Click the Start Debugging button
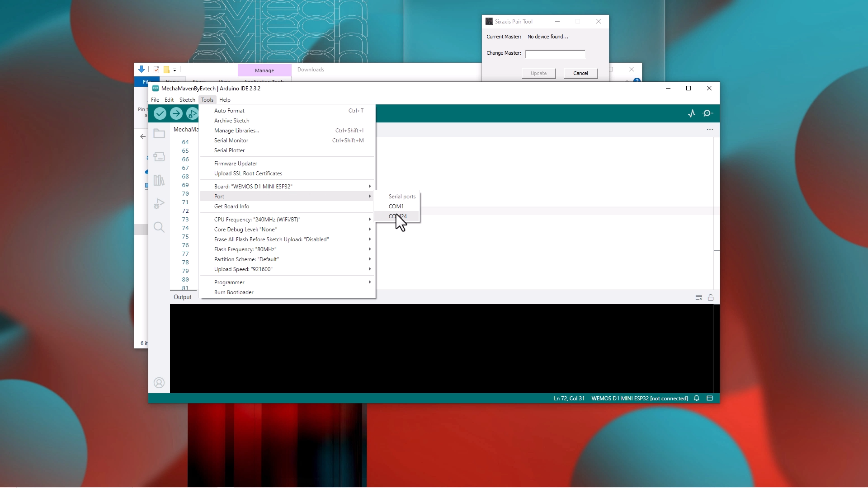This screenshot has width=868, height=488. (x=192, y=113)
